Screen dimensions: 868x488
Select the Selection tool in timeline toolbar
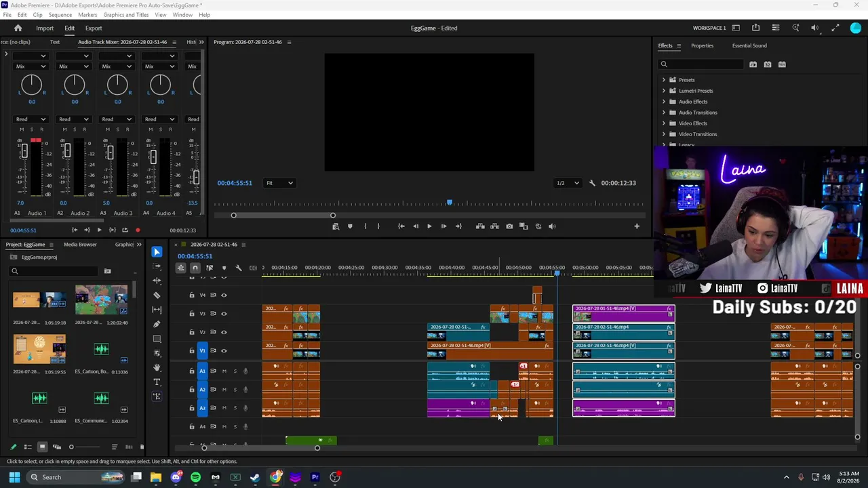pos(157,252)
